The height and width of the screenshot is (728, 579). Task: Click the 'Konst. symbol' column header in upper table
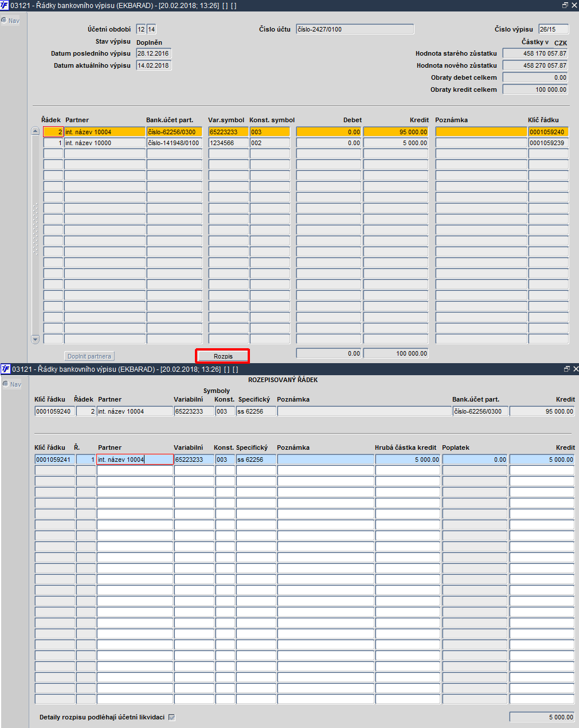coord(272,120)
